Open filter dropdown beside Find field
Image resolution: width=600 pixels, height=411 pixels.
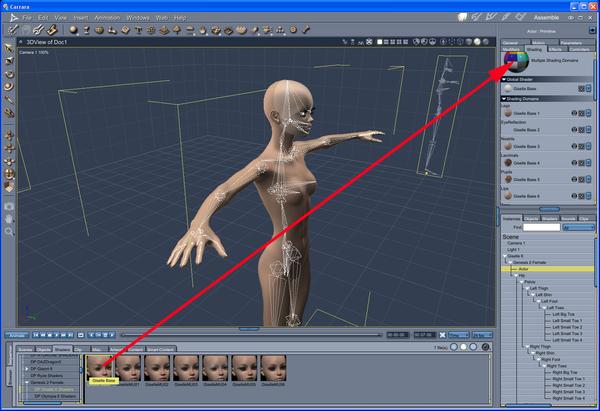click(x=579, y=228)
